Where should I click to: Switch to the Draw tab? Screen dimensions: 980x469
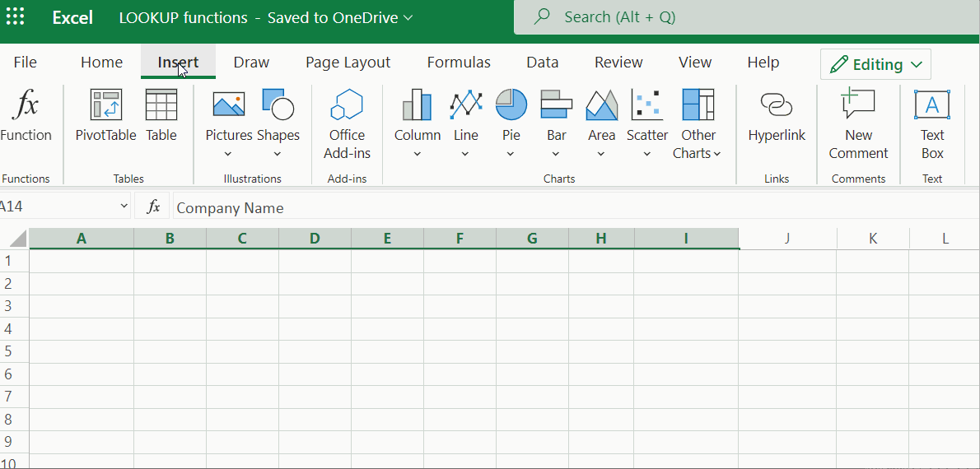coord(251,63)
